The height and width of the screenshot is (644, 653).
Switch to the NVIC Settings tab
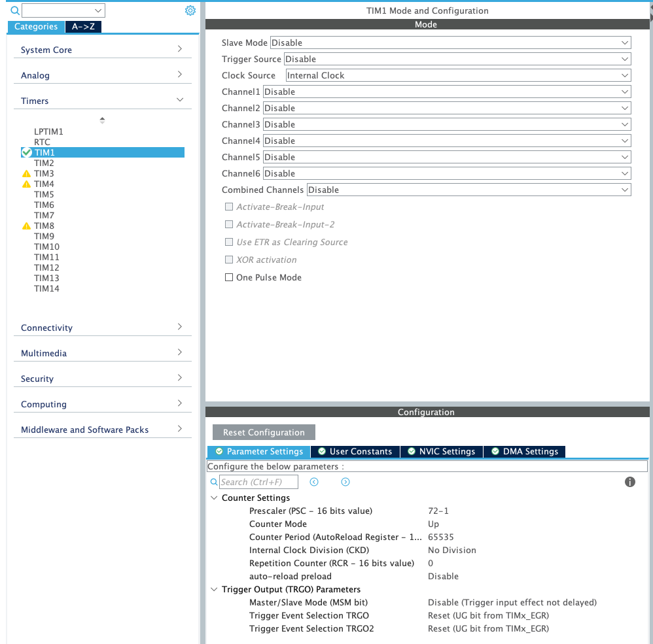pos(441,451)
